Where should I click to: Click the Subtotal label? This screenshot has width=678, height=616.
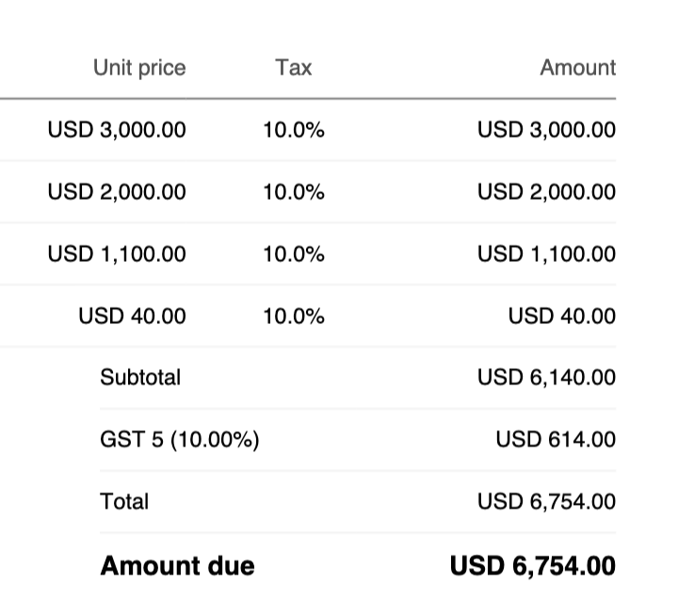[140, 378]
